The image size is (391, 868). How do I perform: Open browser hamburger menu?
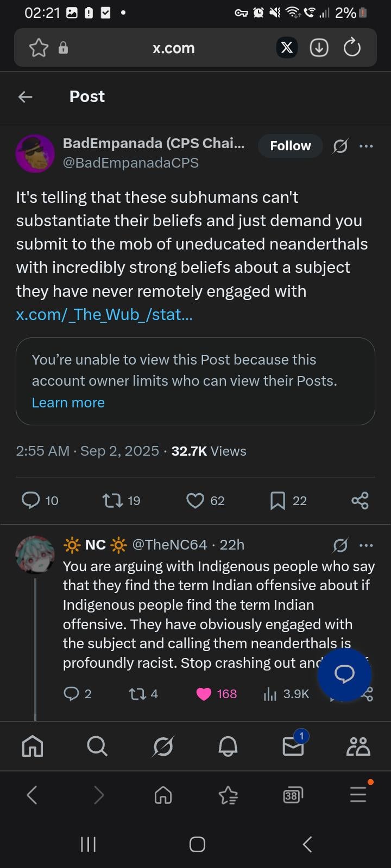click(358, 795)
